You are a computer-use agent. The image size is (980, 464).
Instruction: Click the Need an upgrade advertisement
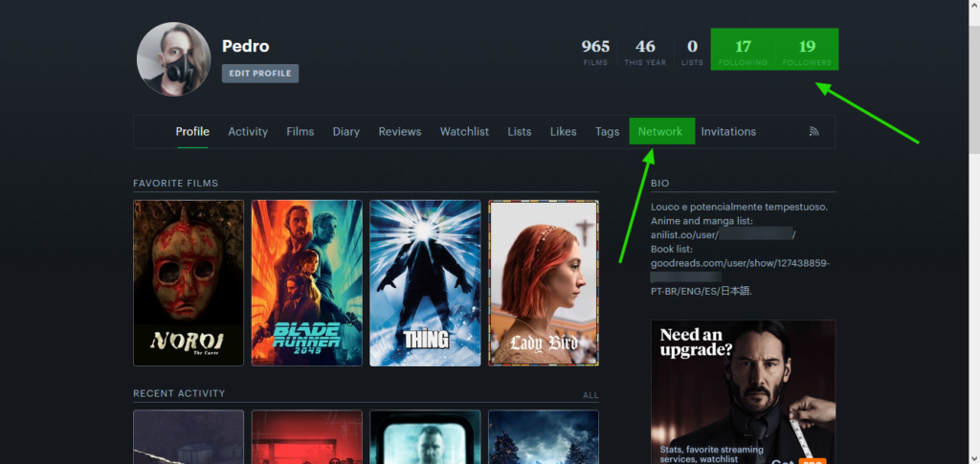(743, 392)
